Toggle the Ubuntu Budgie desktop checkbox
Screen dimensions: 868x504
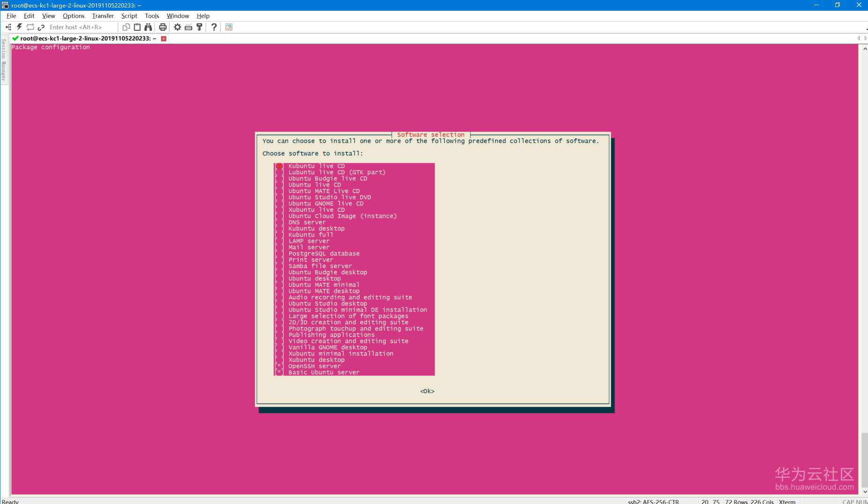click(x=279, y=272)
